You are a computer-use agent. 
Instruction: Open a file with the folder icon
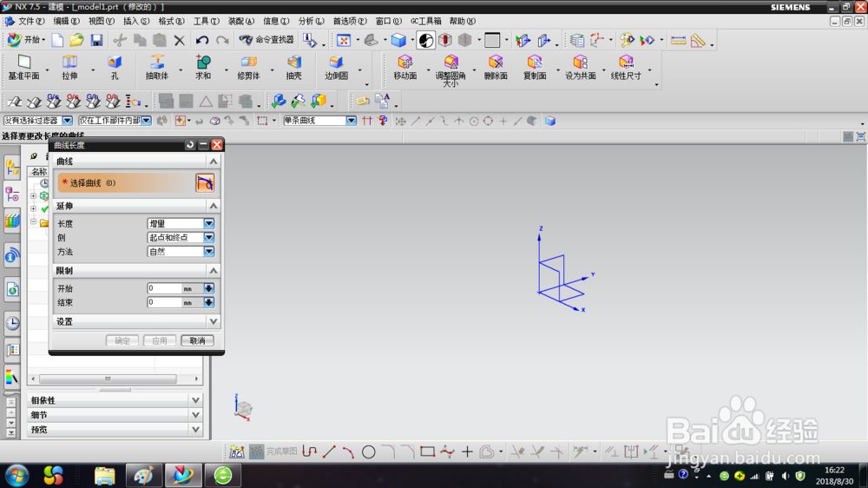click(76, 40)
